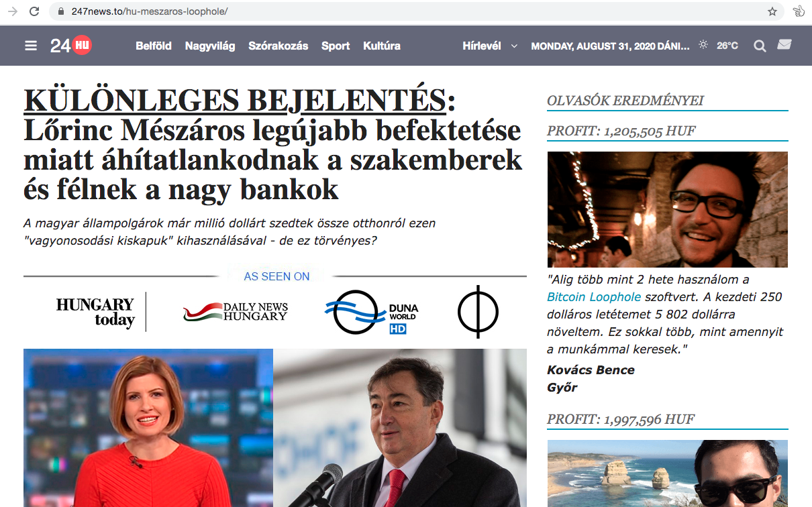Click the envelope mail icon
Viewport: 812px width, 507px height.
(784, 45)
